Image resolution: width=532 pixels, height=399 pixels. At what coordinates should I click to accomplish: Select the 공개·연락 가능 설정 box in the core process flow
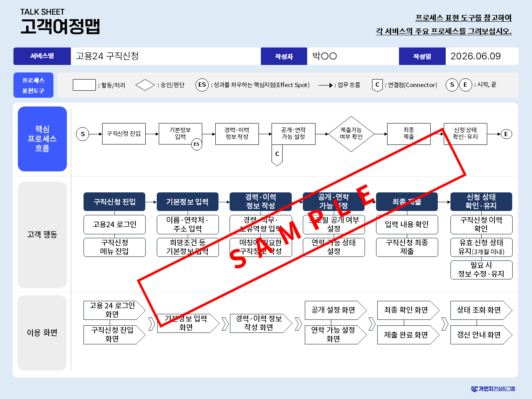point(293,134)
